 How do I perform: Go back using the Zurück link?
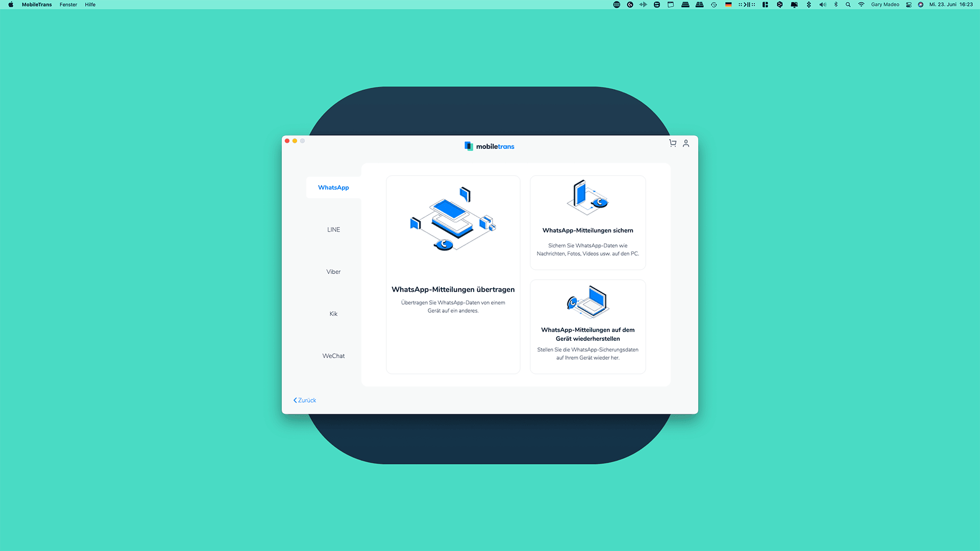[305, 400]
